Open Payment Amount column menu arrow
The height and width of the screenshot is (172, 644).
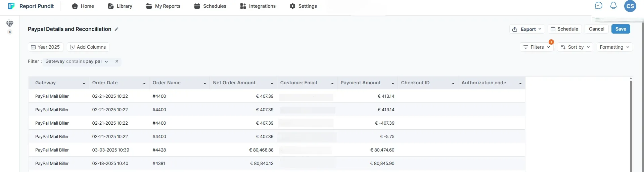click(x=393, y=83)
